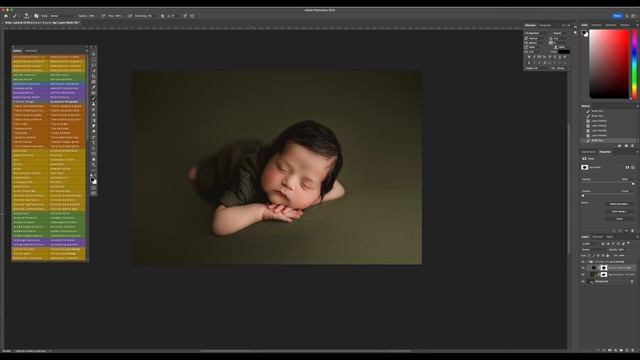Open the search icon at top right
Viewport: 640px width, 360px height.
(627, 16)
